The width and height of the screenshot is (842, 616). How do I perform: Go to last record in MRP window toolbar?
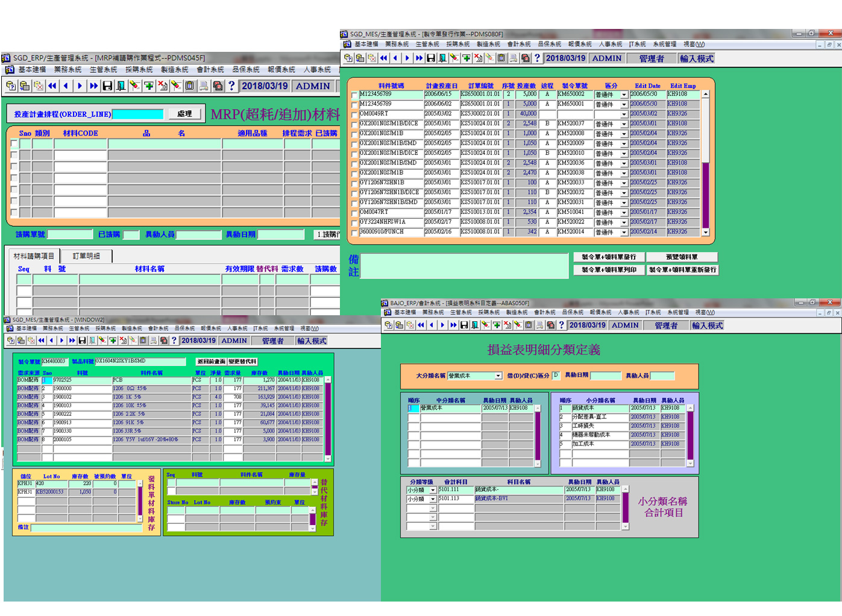(93, 86)
